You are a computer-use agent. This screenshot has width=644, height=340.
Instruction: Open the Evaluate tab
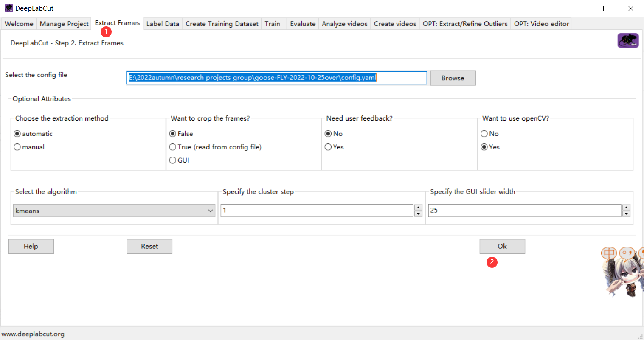(x=303, y=24)
